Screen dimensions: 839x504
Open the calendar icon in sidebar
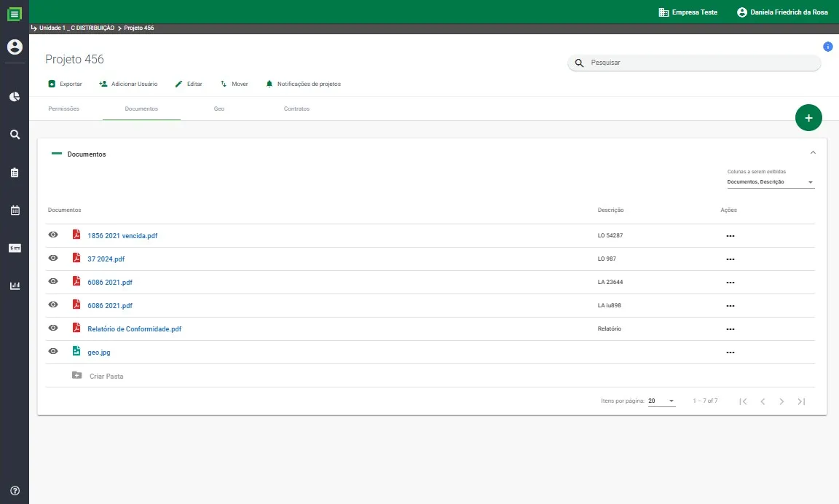point(15,210)
